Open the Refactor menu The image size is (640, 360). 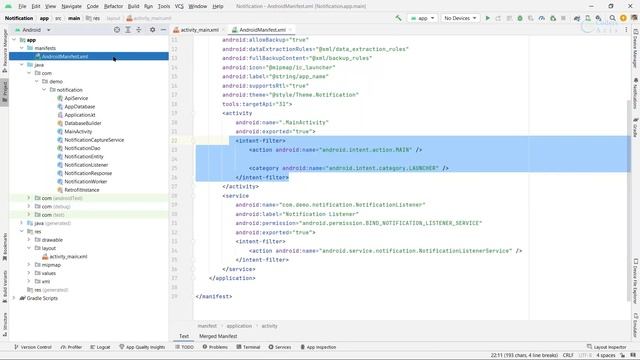click(x=113, y=6)
